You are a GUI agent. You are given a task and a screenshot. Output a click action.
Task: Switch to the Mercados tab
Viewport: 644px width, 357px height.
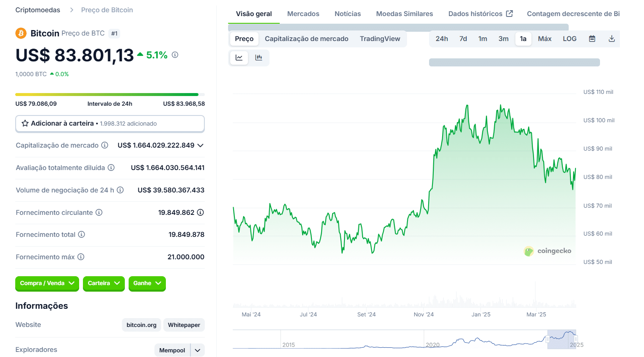303,13
